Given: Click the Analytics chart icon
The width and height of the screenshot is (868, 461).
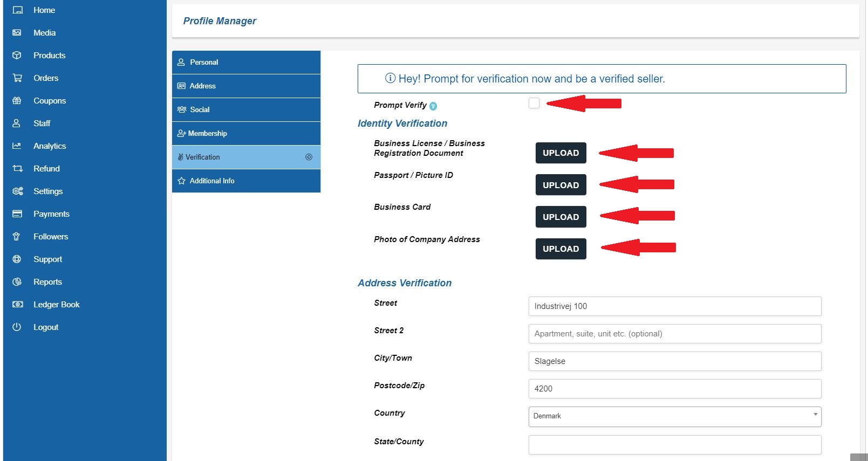Looking at the screenshot, I should point(17,146).
